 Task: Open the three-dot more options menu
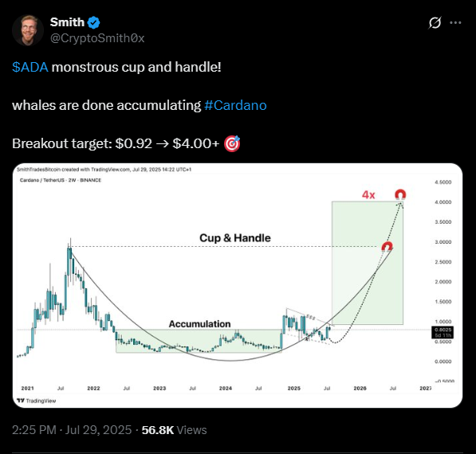455,23
